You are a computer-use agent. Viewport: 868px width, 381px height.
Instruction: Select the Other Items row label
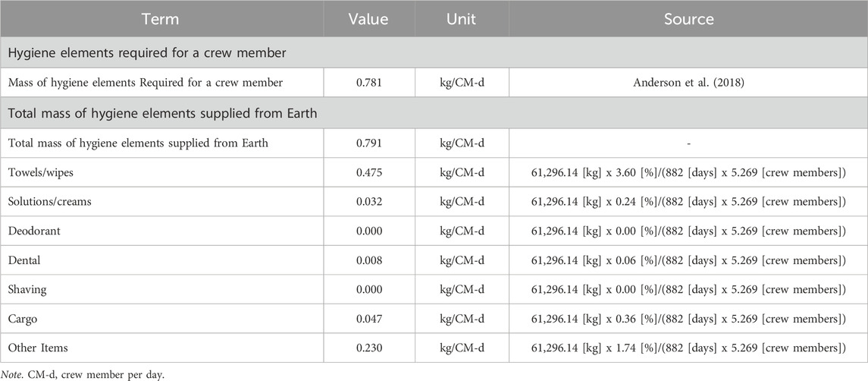click(34, 348)
